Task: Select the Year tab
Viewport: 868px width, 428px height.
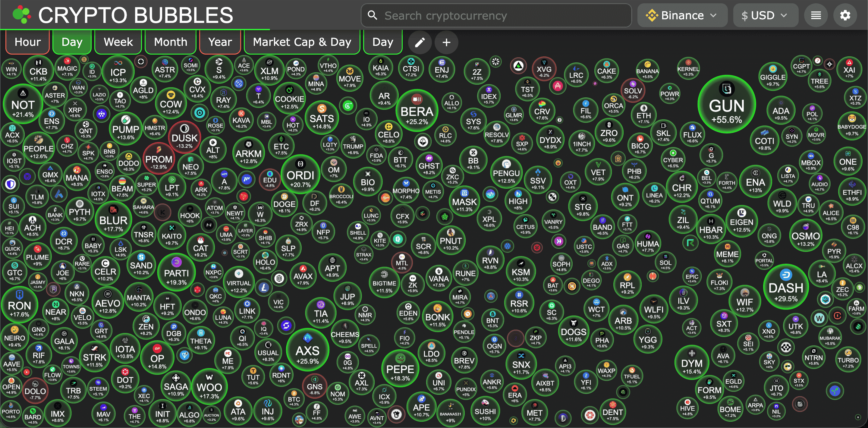Action: click(x=220, y=42)
